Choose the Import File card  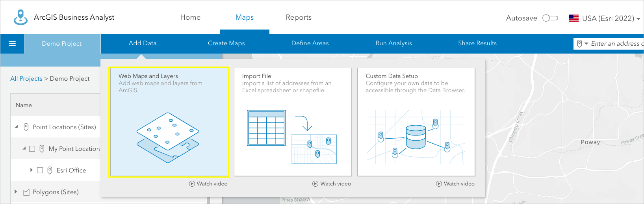(x=293, y=122)
